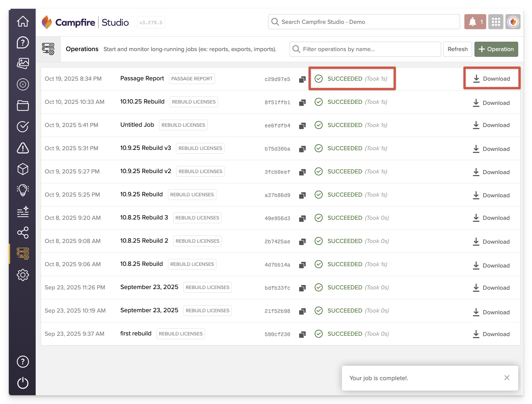
Task: Click the Search Campfire Studio search box
Action: tap(364, 22)
